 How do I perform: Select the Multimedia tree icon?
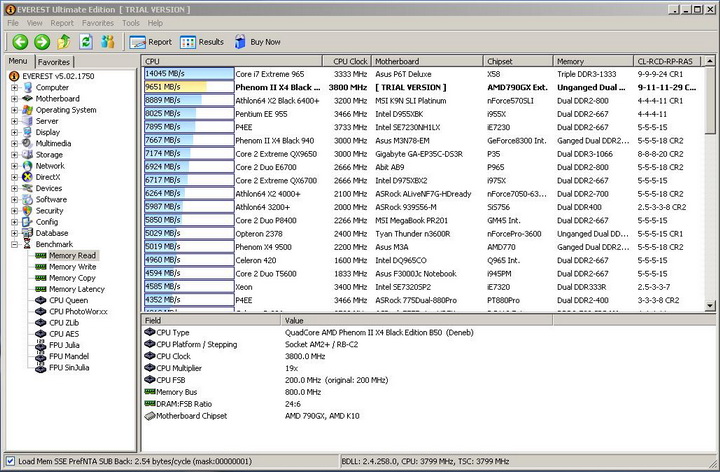tap(28, 143)
